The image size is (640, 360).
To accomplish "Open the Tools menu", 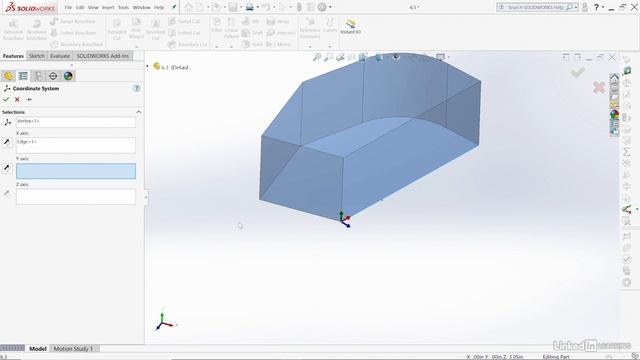I will (x=123, y=7).
